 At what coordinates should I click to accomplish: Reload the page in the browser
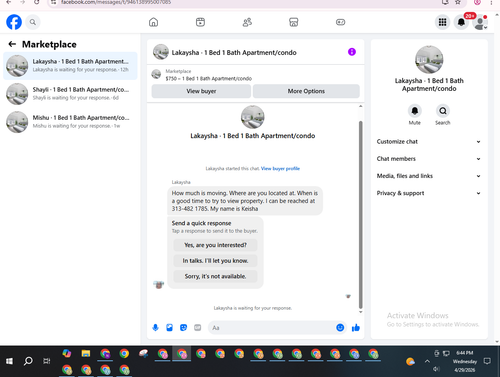point(37,2)
